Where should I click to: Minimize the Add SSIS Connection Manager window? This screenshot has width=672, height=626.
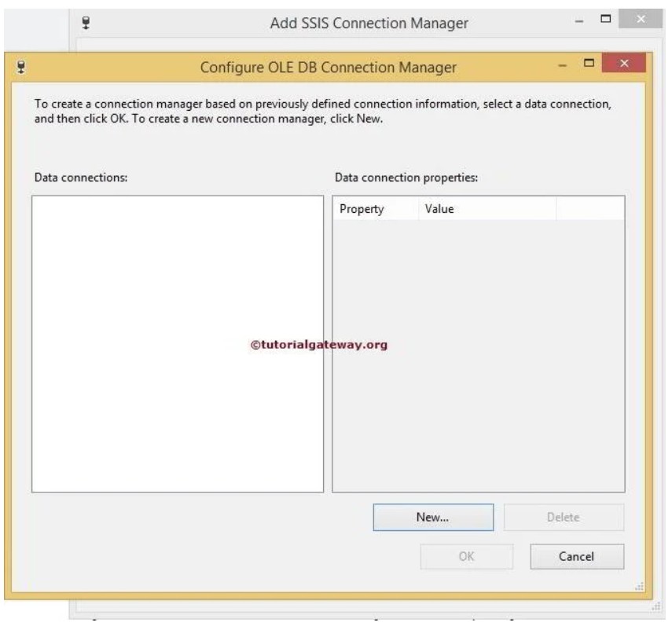click(x=578, y=21)
